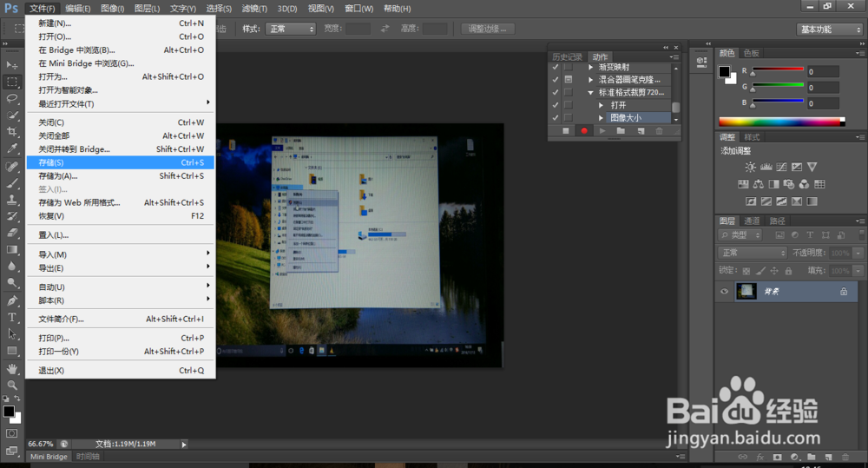Viewport: 868px width, 468px height.
Task: Select the Eraser tool
Action: pyautogui.click(x=11, y=234)
